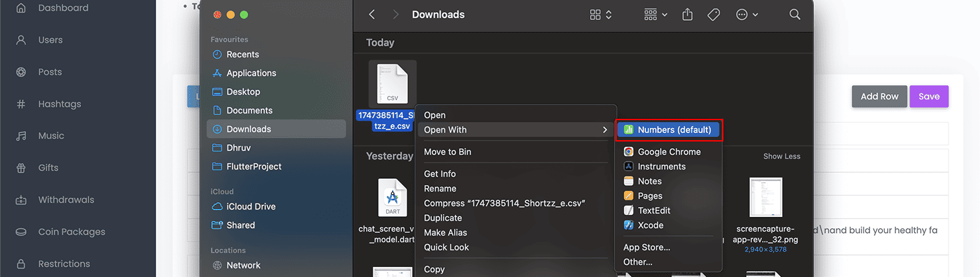Choose Google Chrome from Open With list
Screen dimensions: 980x277
tap(669, 152)
